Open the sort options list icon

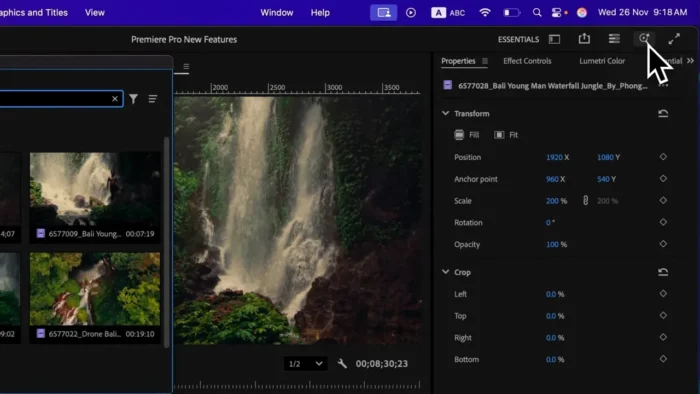coord(153,99)
